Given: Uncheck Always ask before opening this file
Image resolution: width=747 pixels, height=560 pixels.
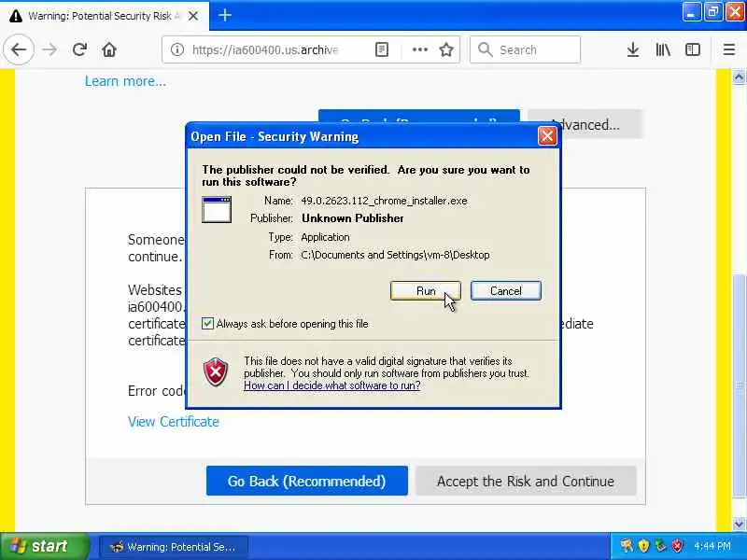Looking at the screenshot, I should coord(207,324).
